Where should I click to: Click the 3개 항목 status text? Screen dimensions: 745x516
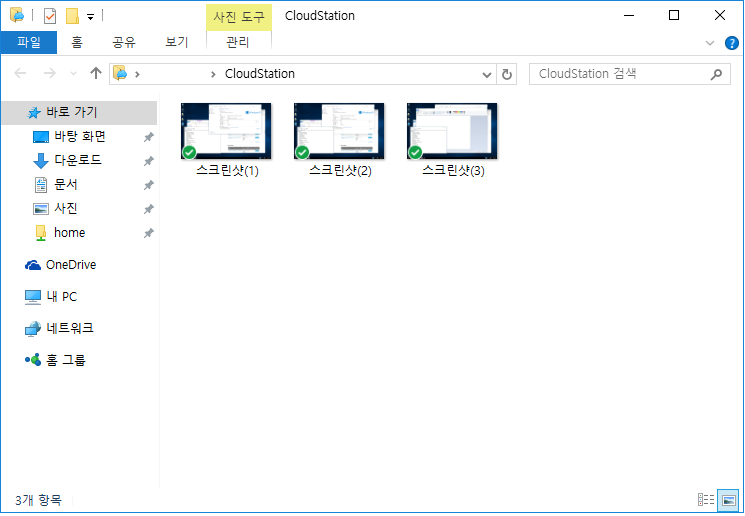(x=38, y=500)
